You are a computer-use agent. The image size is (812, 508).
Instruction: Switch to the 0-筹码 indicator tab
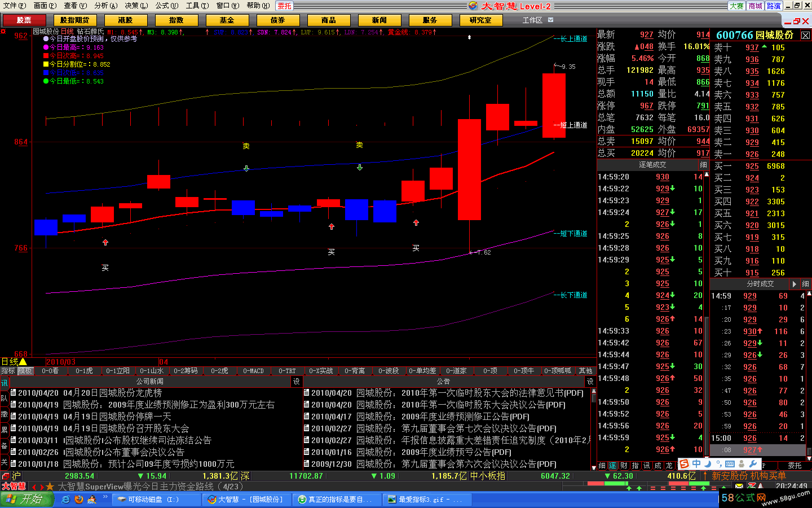[x=186, y=371]
